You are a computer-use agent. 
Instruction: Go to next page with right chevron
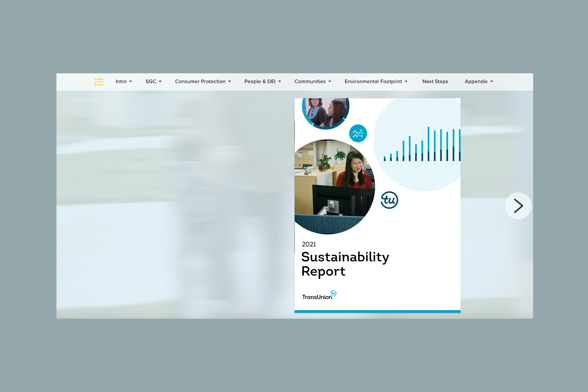pyautogui.click(x=518, y=206)
